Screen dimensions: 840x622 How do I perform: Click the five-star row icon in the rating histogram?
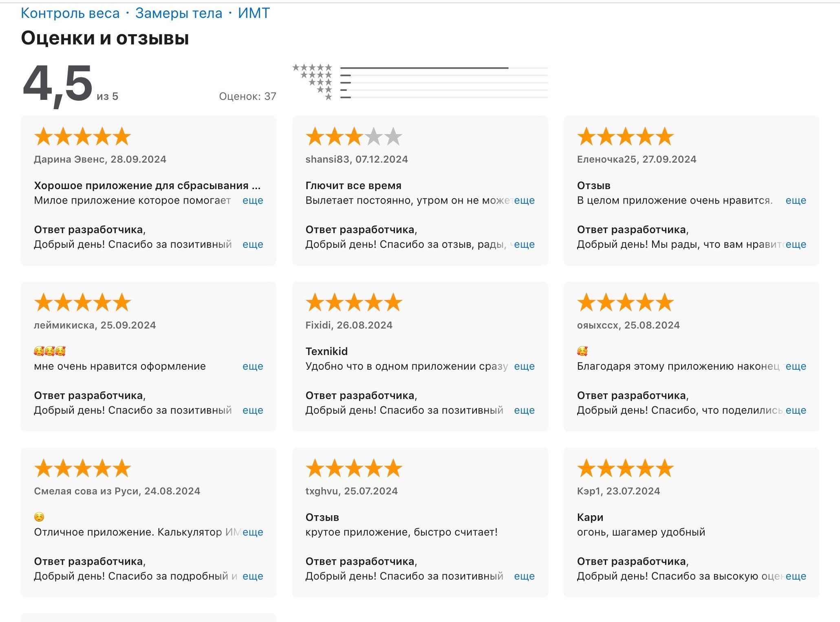click(x=313, y=68)
